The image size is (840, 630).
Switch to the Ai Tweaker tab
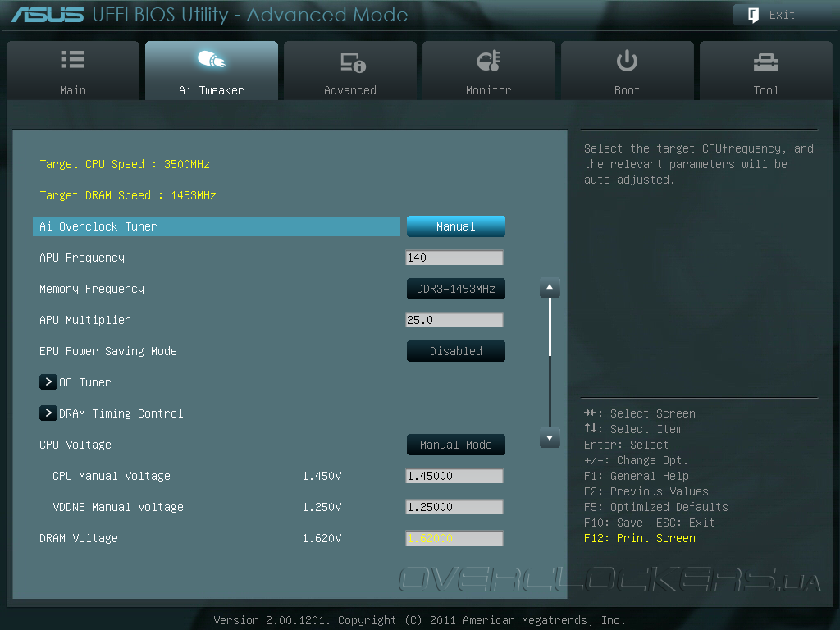click(212, 71)
